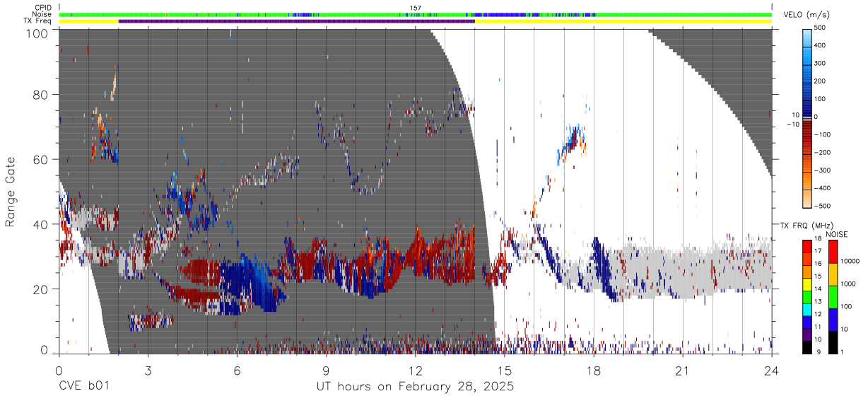This screenshot has height=401, width=868.
Task: Click the 80 label on range gate axis
Action: pos(40,95)
